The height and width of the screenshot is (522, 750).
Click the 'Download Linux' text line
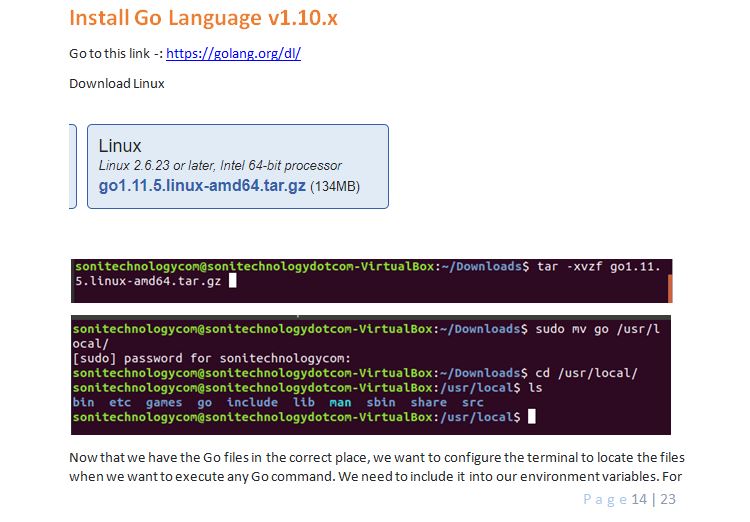click(117, 84)
